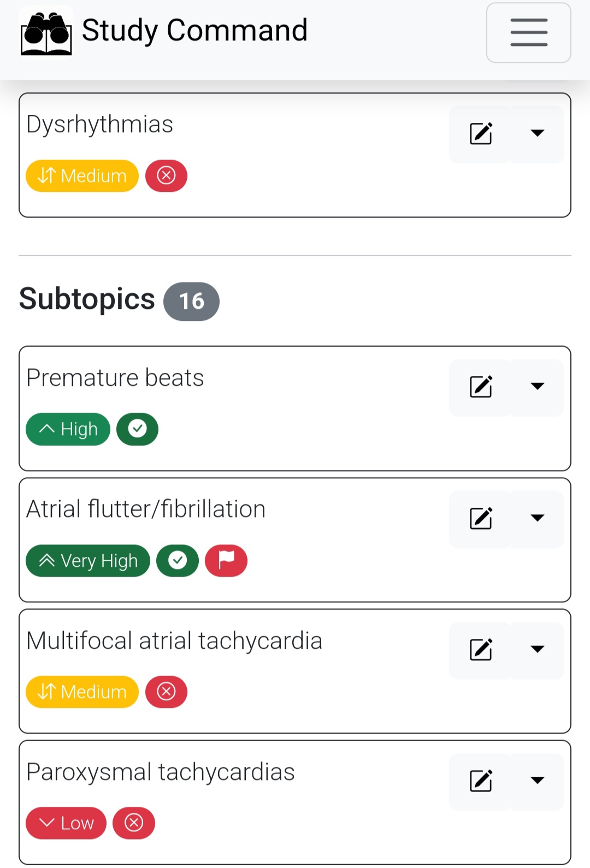Open Paroxysmal tachycardias dropdown arrow
The width and height of the screenshot is (590, 868).
coord(538,781)
